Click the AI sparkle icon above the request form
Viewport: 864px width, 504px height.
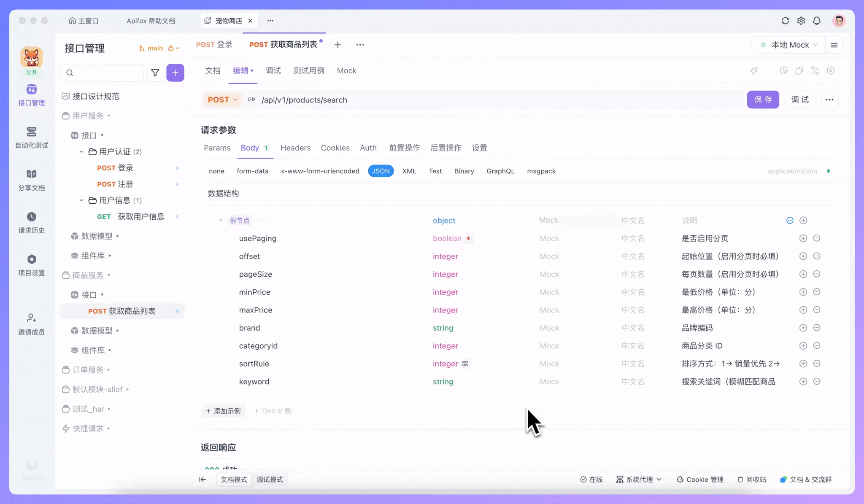click(x=754, y=71)
